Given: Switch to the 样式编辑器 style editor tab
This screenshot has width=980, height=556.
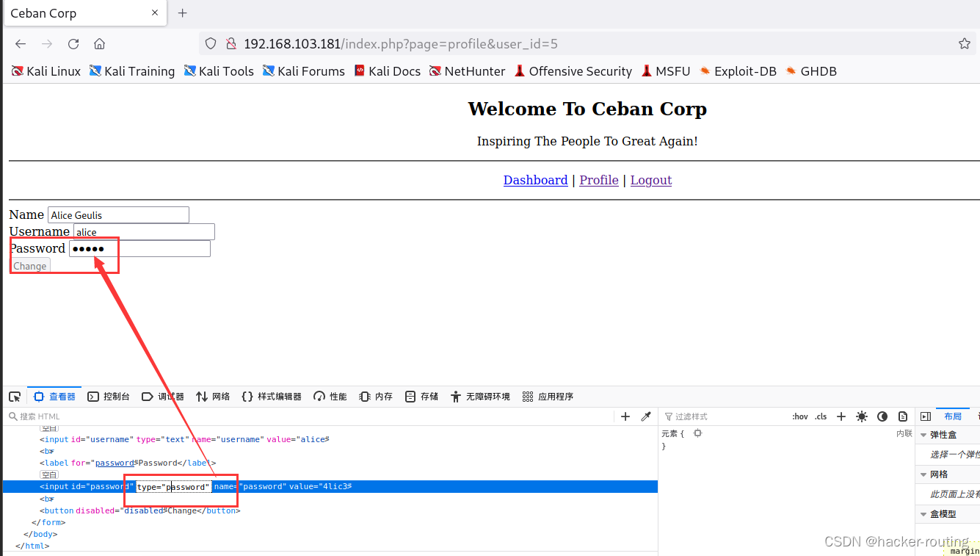Looking at the screenshot, I should (x=272, y=397).
